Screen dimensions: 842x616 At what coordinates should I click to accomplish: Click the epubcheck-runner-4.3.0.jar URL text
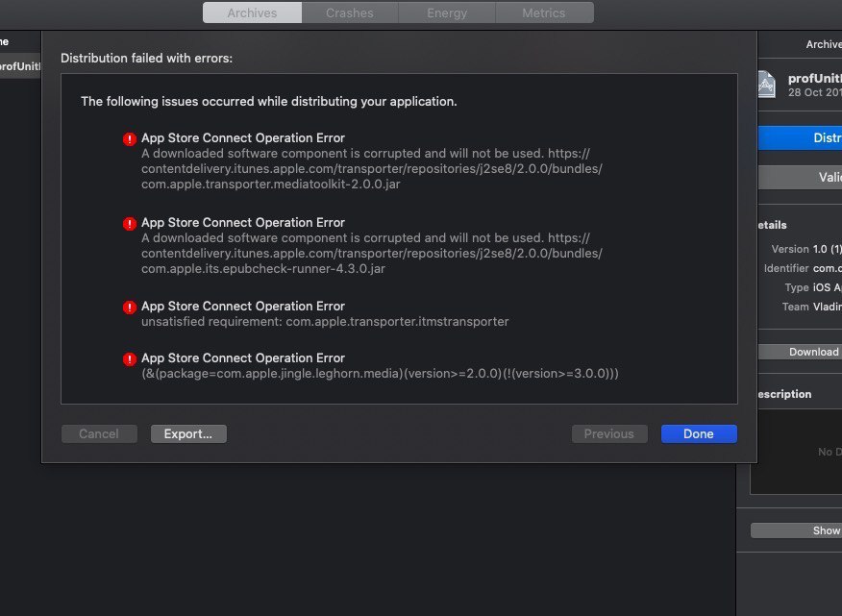coord(372,253)
